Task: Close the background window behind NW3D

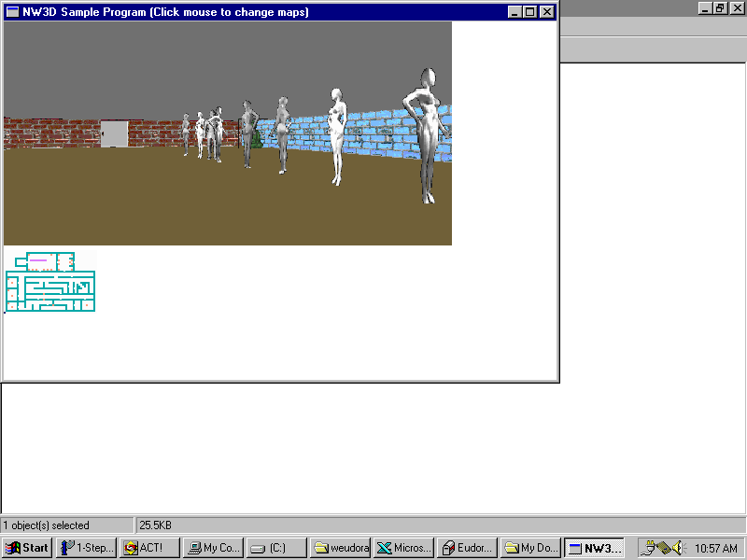Action: (x=737, y=8)
